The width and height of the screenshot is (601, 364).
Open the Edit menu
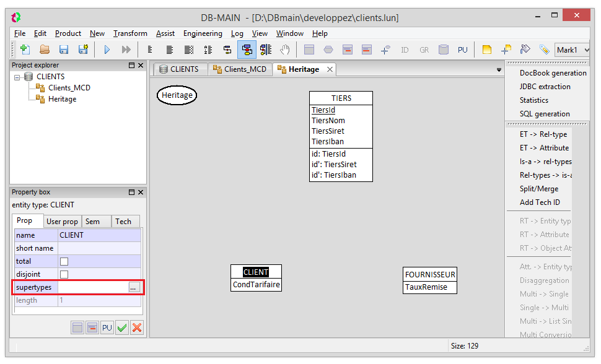tap(40, 33)
